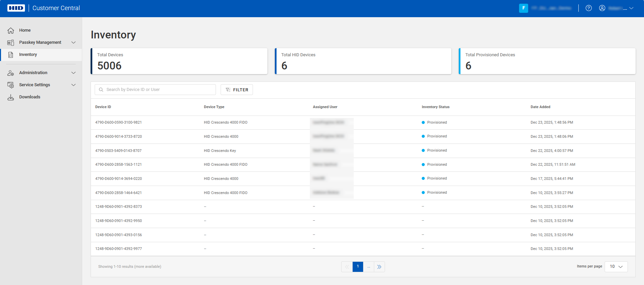
Task: Click the FILTER button
Action: tap(237, 90)
